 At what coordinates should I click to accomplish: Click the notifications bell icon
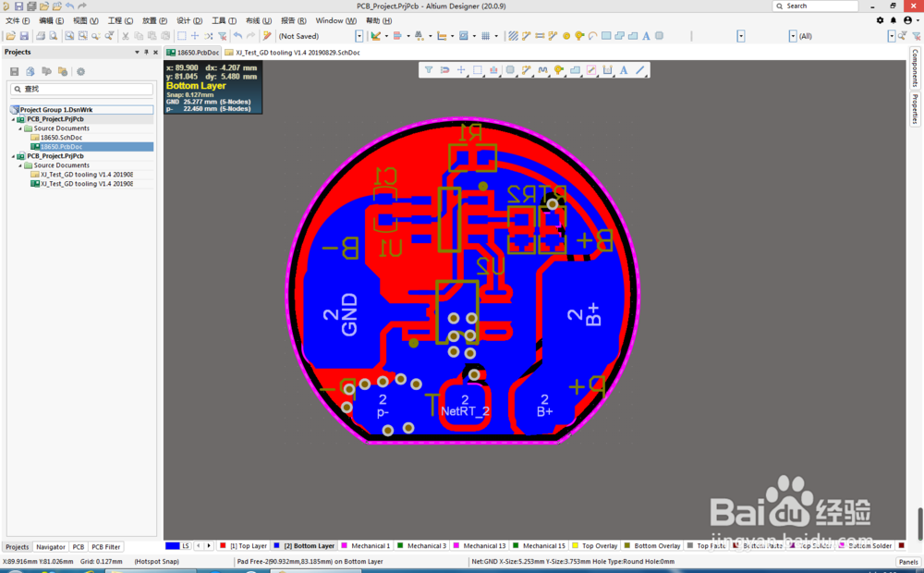(894, 20)
